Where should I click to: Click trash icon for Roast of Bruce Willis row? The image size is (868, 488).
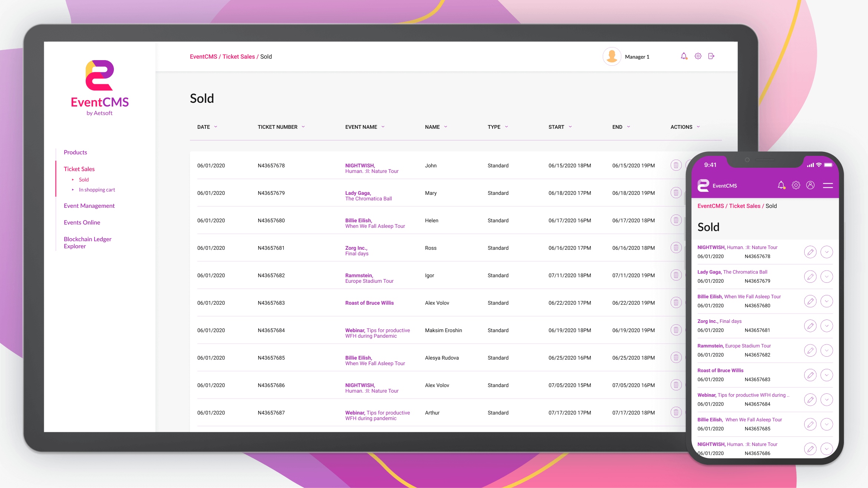point(676,303)
